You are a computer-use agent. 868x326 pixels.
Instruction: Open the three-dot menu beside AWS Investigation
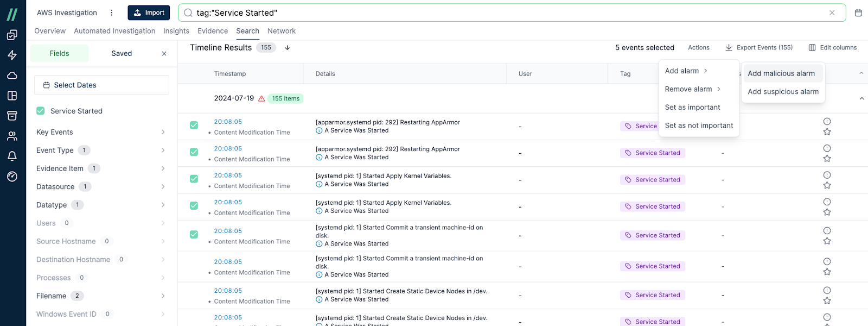click(112, 12)
